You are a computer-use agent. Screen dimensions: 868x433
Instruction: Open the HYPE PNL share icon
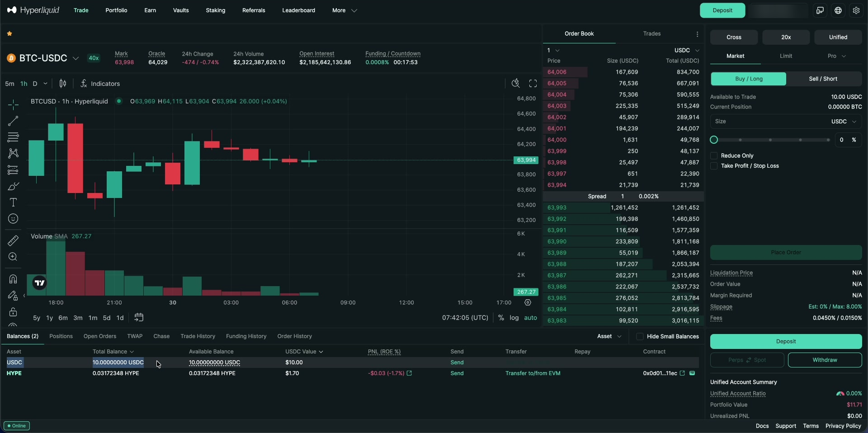409,373
